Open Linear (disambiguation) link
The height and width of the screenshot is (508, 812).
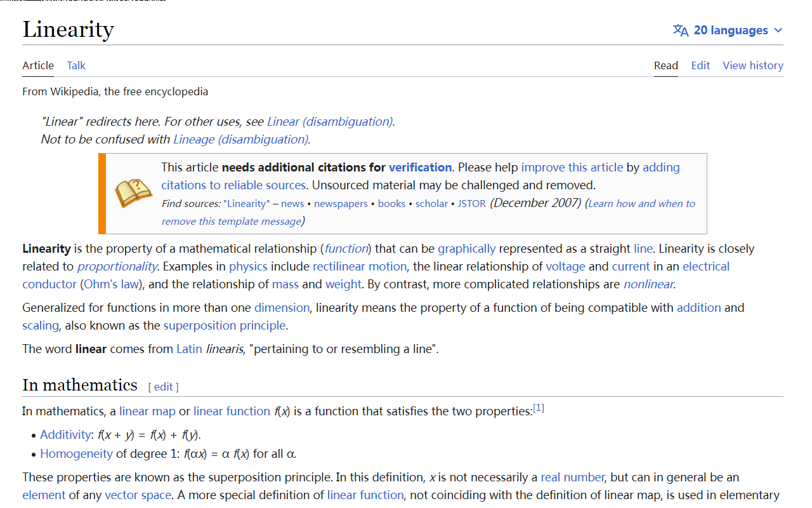pos(330,121)
